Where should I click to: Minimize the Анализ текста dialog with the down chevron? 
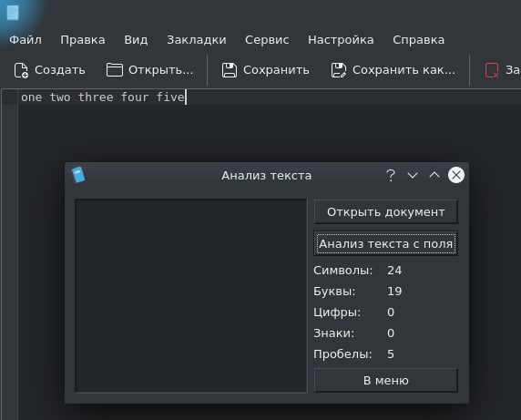coord(413,175)
